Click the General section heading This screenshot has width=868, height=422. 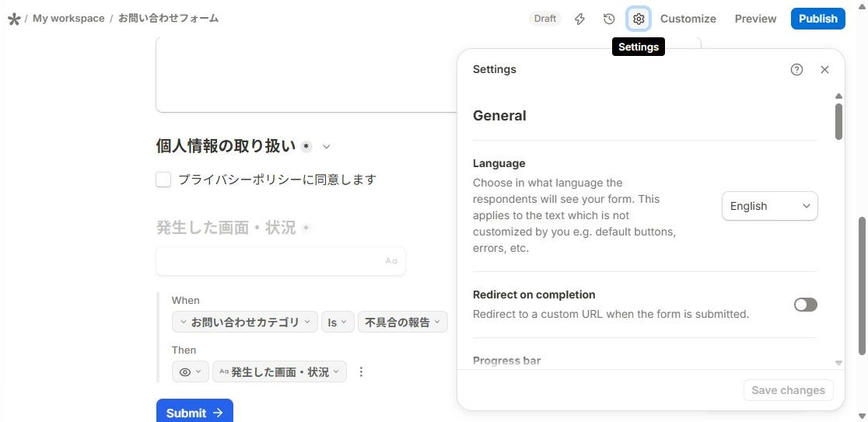tap(499, 116)
